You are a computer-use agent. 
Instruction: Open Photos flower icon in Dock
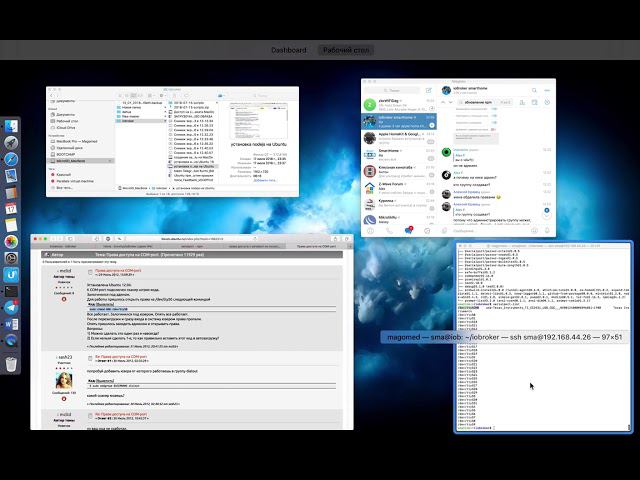(11, 242)
